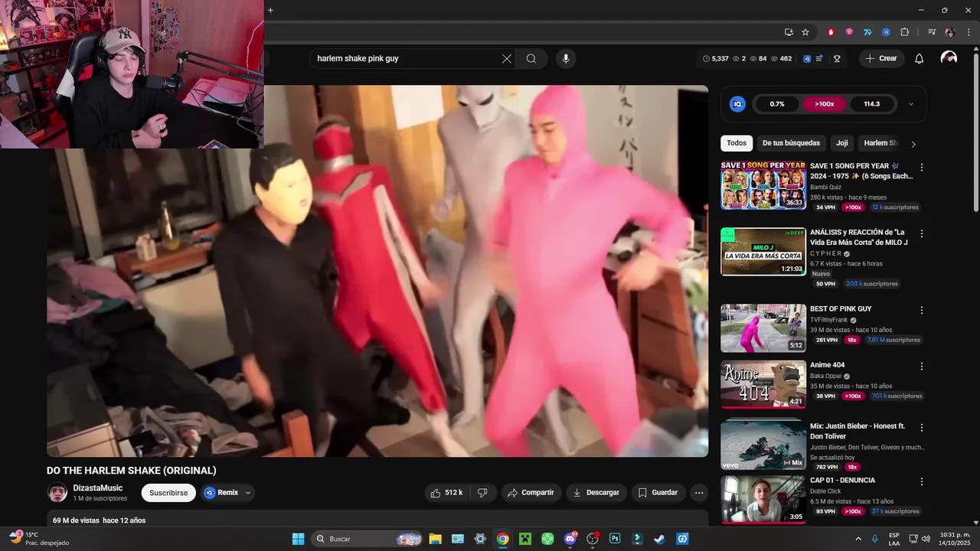The width and height of the screenshot is (980, 551).
Task: Click the Crear button
Action: (881, 59)
